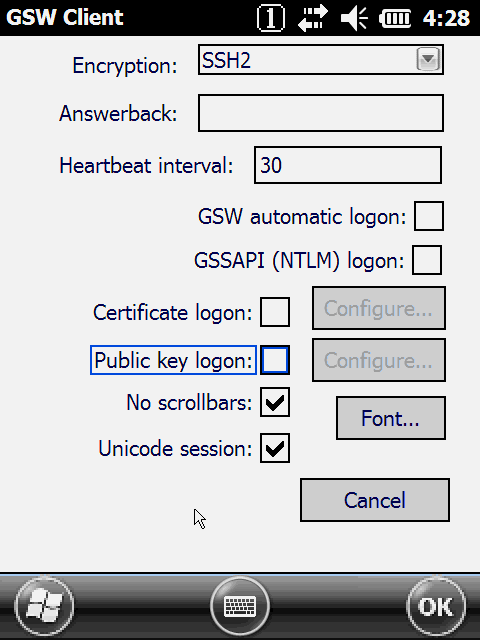Viewport: 480px width, 640px height.
Task: Open the volume speaker status icon
Action: (354, 18)
